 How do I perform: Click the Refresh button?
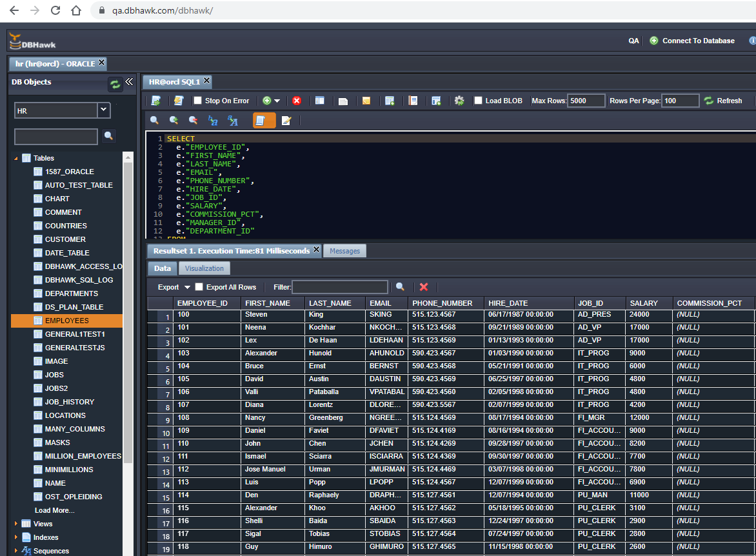(x=722, y=101)
